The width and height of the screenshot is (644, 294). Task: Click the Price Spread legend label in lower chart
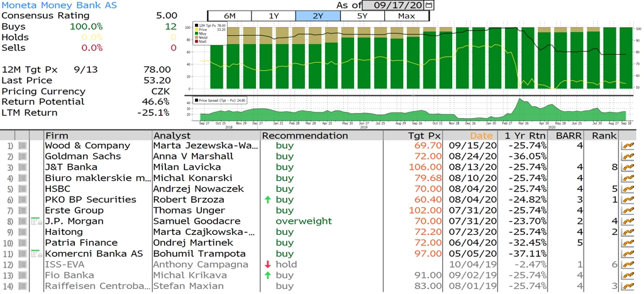coord(222,100)
